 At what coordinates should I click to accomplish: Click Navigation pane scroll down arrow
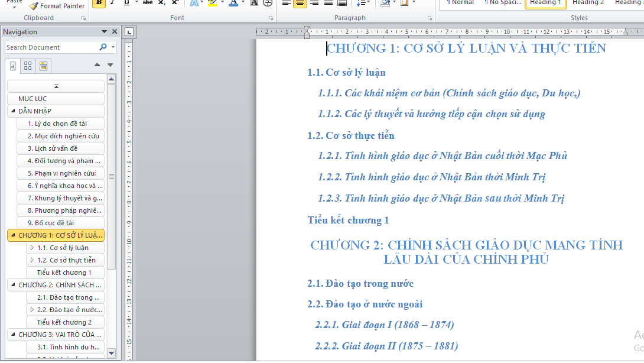coord(111,353)
